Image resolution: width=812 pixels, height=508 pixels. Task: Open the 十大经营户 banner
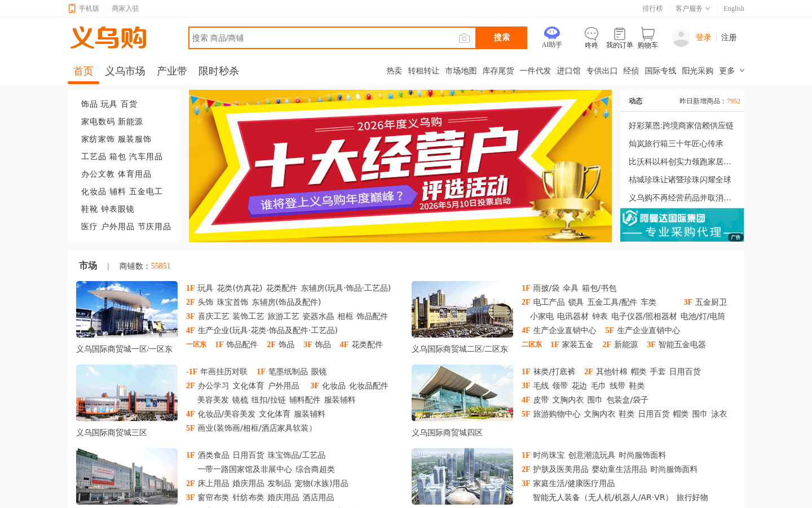coord(400,166)
